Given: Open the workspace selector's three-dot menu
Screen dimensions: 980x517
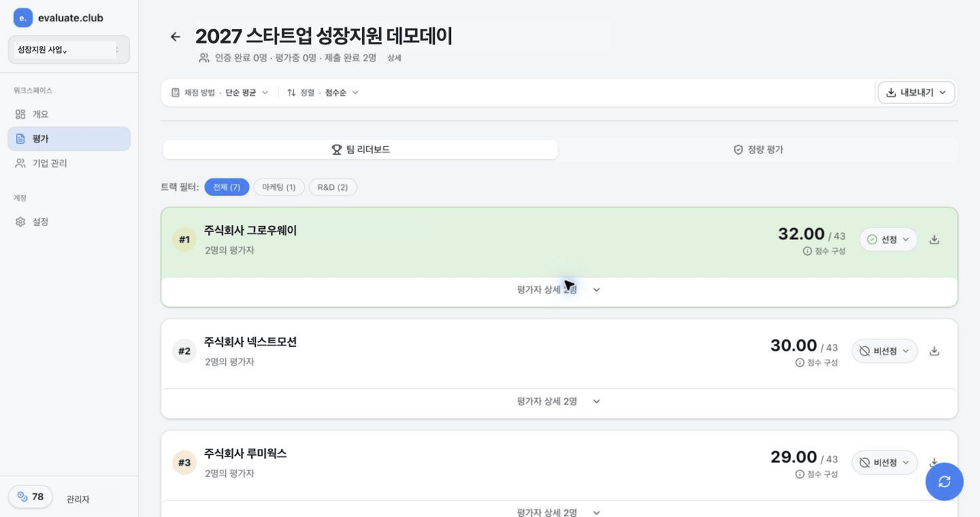Looking at the screenshot, I should pyautogui.click(x=116, y=50).
